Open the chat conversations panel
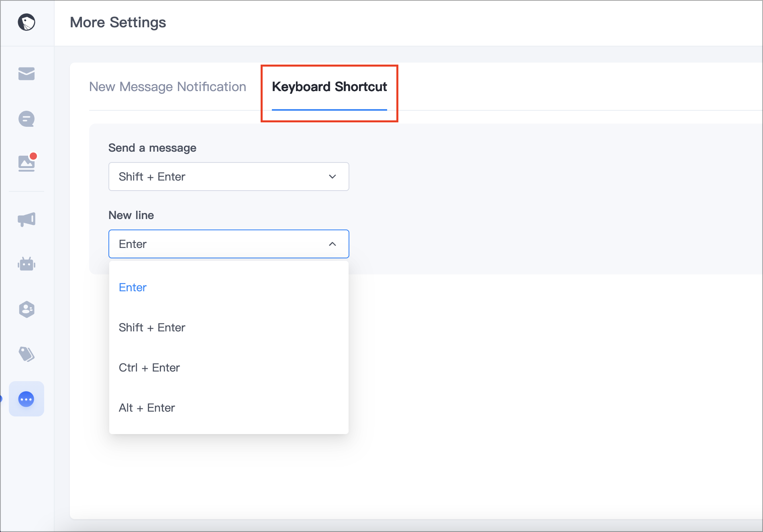763x532 pixels. [x=27, y=119]
